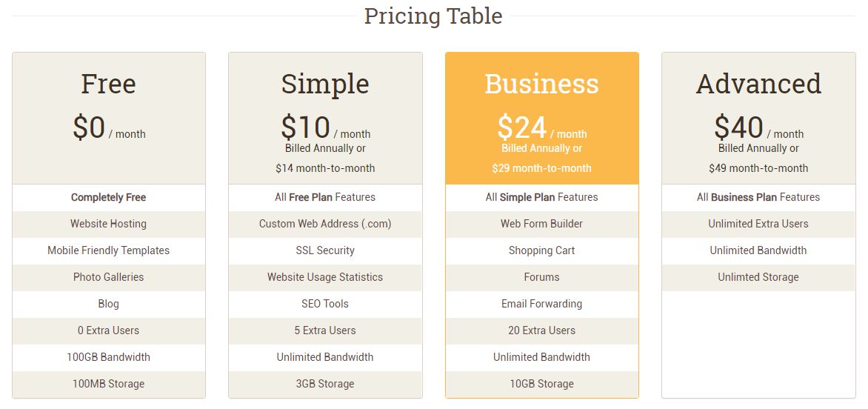The height and width of the screenshot is (409, 868).
Task: Click the $40 / month price
Action: 758,128
